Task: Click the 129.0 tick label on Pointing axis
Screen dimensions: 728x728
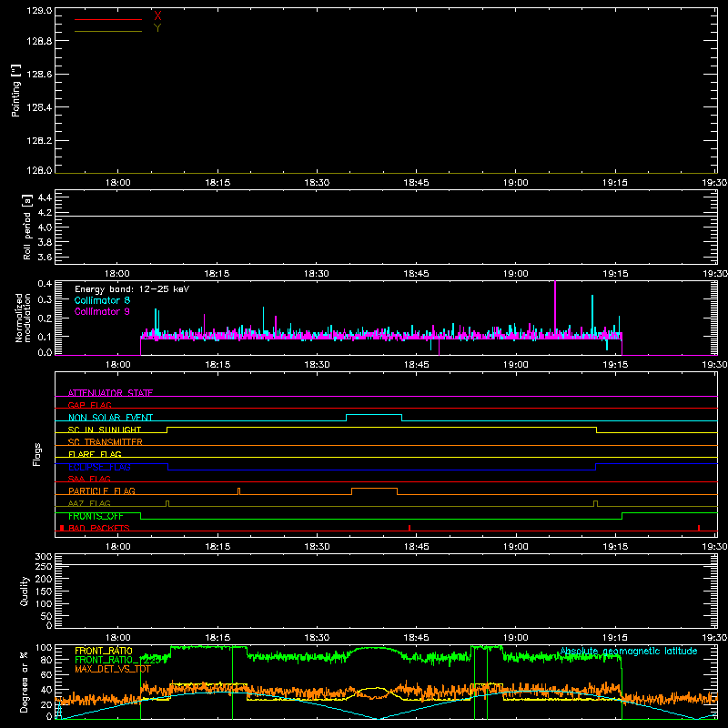Action: [x=39, y=10]
